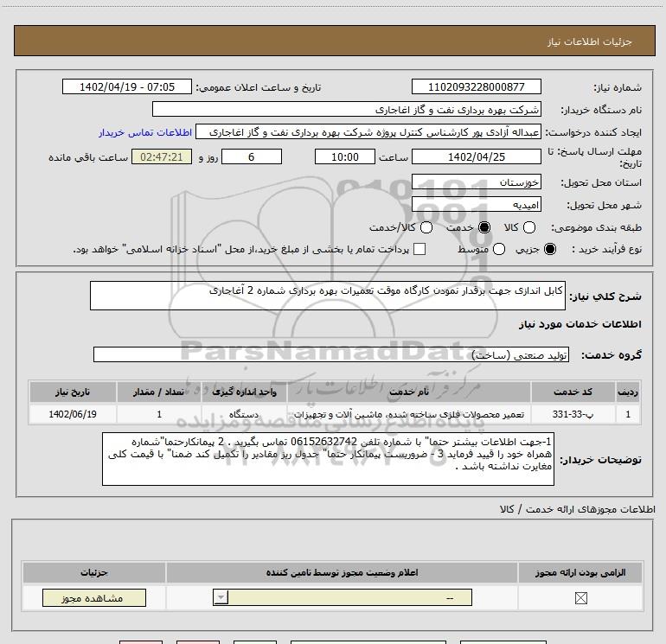The image size is (666, 644).
Task: Click the quantity cell showing 1 under تعداد / مقدار
Action: click(159, 414)
